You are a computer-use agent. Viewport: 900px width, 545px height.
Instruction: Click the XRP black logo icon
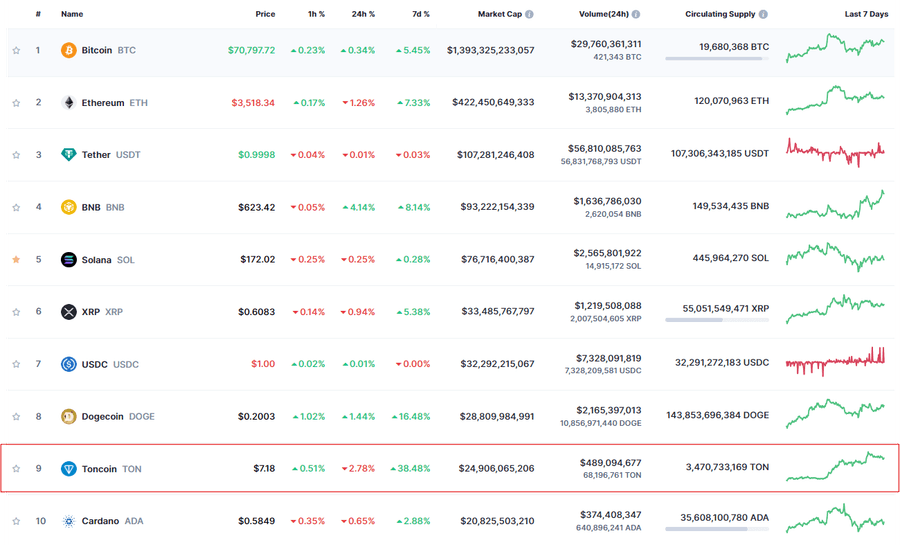[x=69, y=312]
